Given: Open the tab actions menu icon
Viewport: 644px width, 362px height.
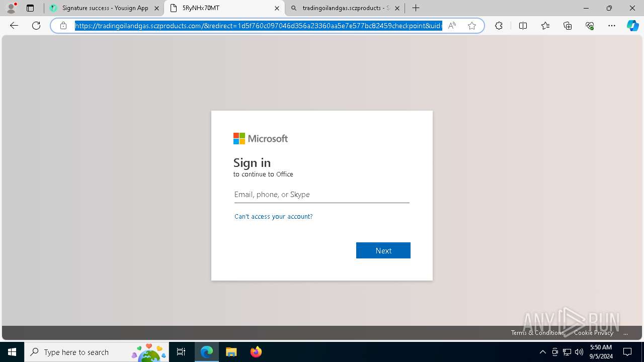Looking at the screenshot, I should (30, 8).
